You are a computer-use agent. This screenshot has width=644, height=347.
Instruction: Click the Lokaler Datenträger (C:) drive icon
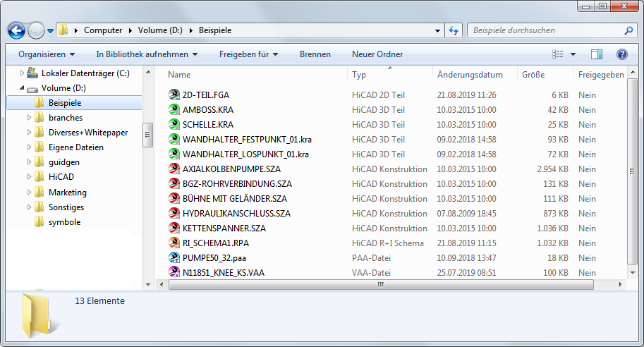coord(32,73)
